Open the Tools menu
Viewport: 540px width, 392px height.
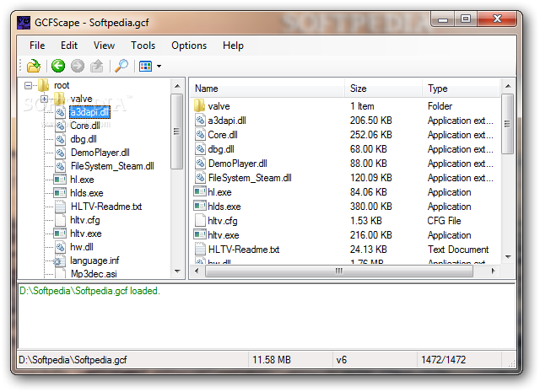pos(143,46)
